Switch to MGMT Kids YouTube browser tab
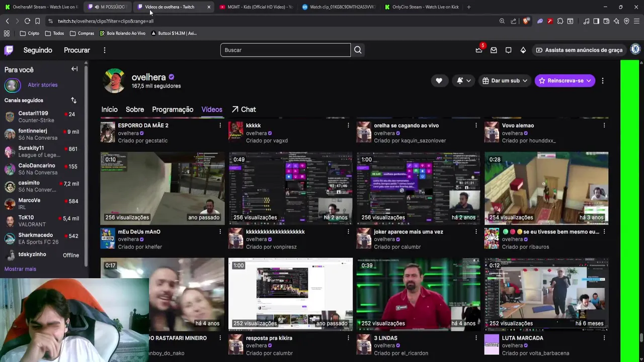The width and height of the screenshot is (644, 362). [x=256, y=7]
